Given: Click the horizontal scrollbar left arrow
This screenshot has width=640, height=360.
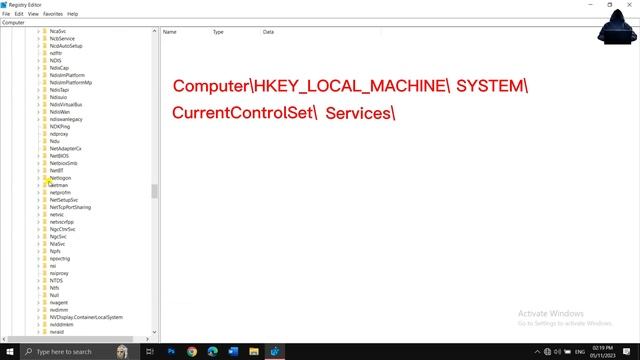Looking at the screenshot, I should (4, 339).
